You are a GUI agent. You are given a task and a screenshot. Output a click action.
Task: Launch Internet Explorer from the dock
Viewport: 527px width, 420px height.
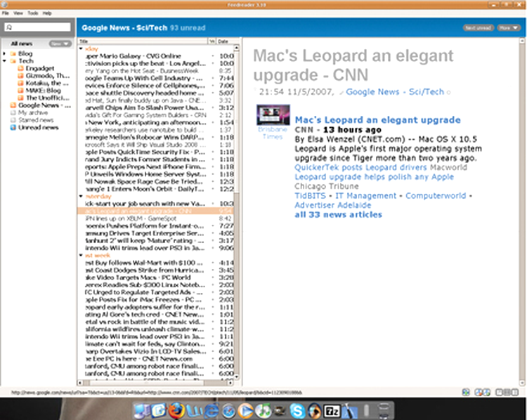(212, 411)
